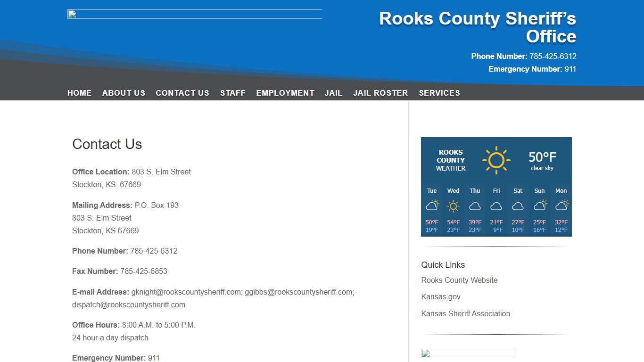This screenshot has height=362, width=644.
Task: Open the HOME navigation menu item
Action: pyautogui.click(x=79, y=93)
